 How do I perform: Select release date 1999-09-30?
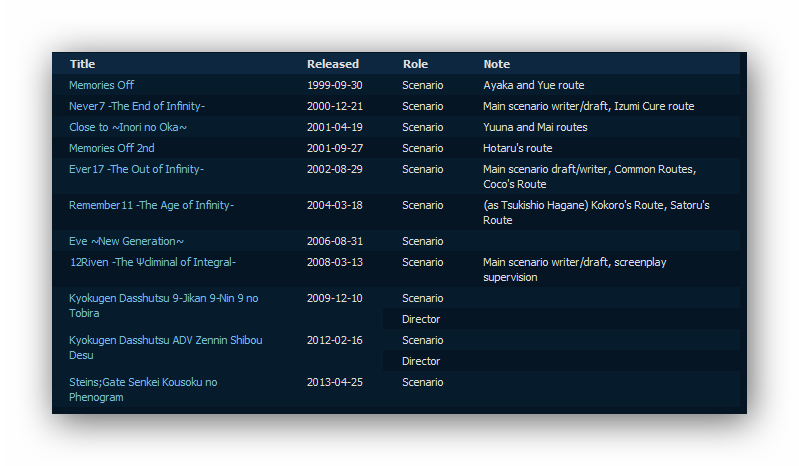(335, 85)
